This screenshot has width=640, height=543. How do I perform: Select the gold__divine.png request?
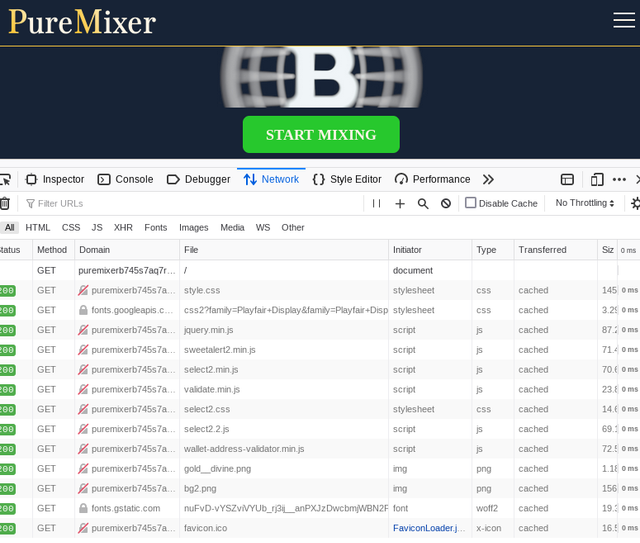coord(320,469)
